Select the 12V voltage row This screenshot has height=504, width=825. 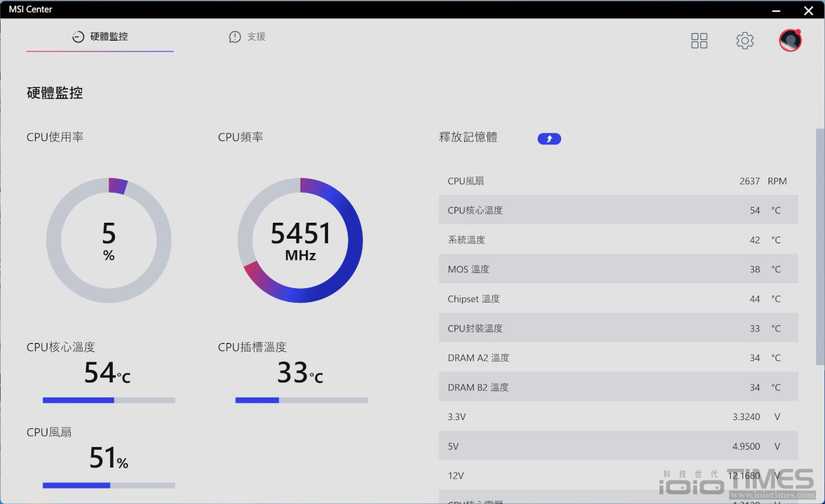tap(619, 476)
